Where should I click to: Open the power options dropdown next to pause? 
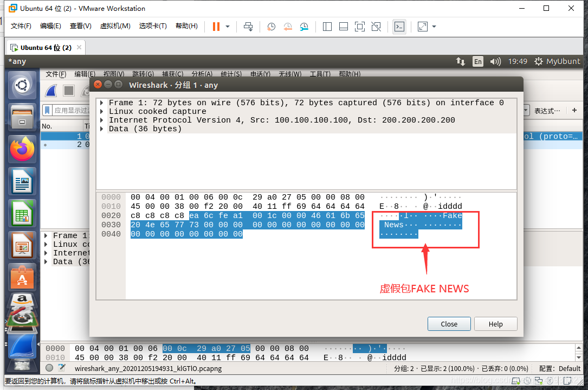point(228,27)
